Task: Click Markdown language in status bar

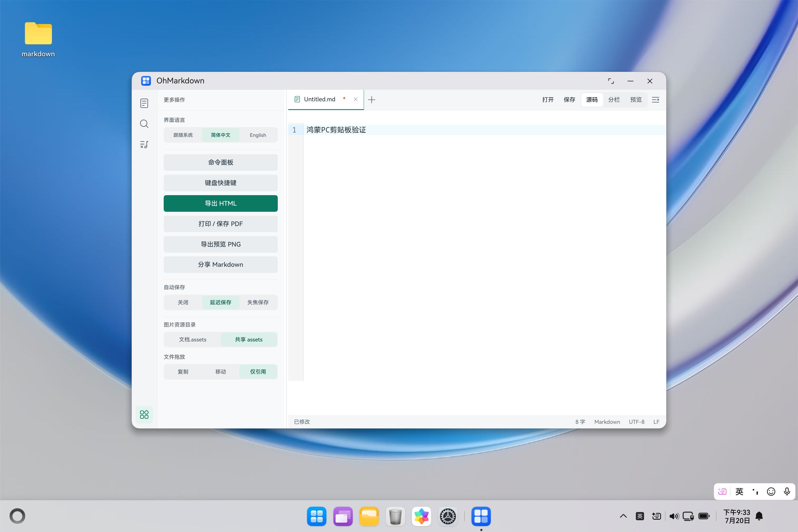Action: 607,422
